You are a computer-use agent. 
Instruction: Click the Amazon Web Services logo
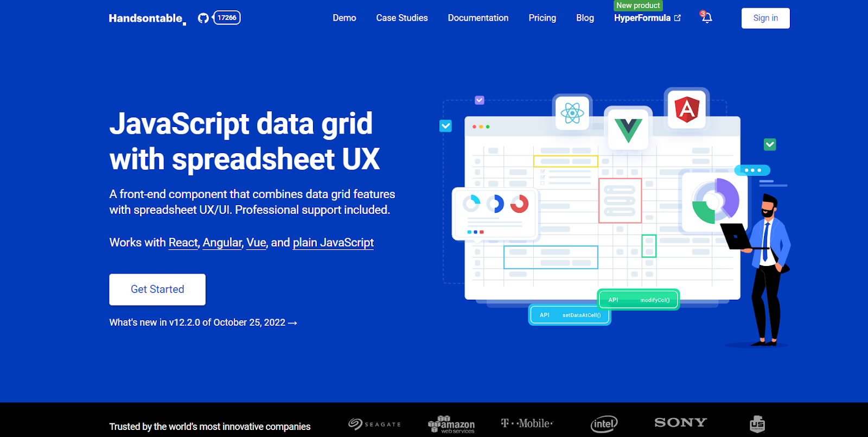click(x=451, y=425)
